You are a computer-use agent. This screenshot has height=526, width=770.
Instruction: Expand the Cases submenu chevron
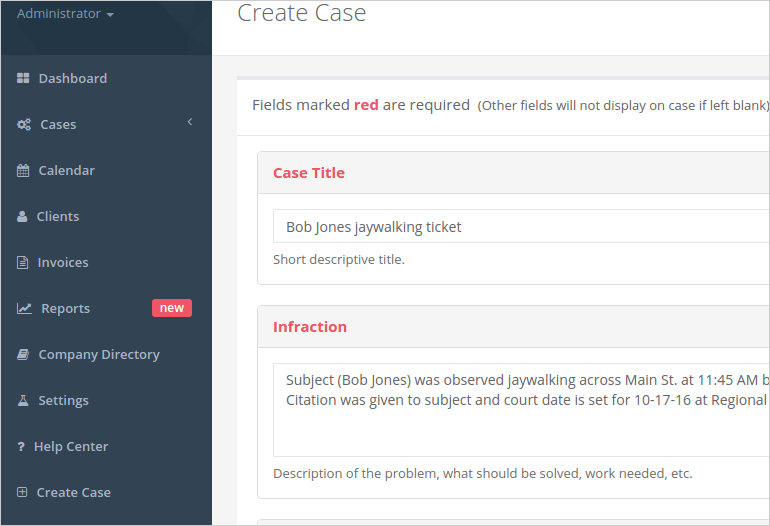point(189,123)
